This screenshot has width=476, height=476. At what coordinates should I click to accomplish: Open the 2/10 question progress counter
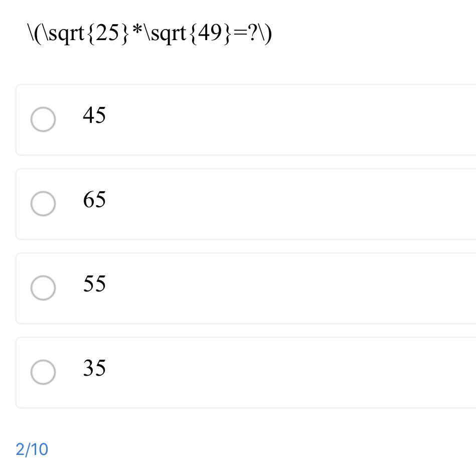pyautogui.click(x=32, y=449)
